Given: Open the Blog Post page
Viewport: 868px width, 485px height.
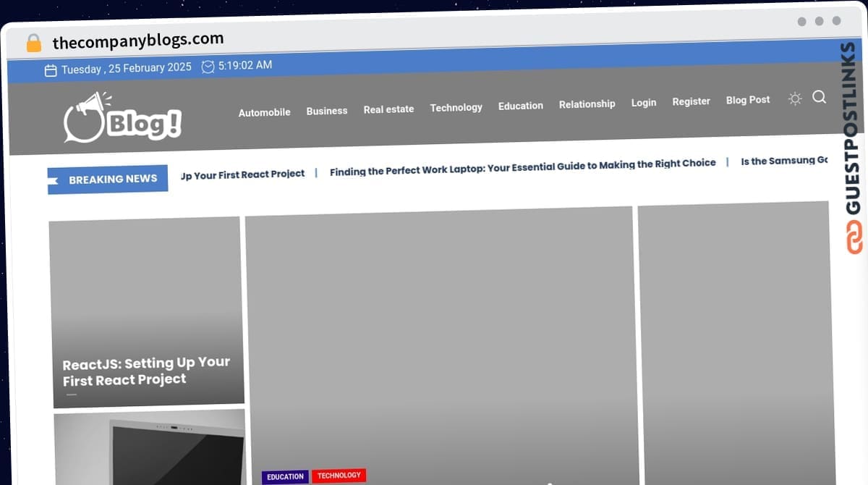Looking at the screenshot, I should click(x=748, y=100).
